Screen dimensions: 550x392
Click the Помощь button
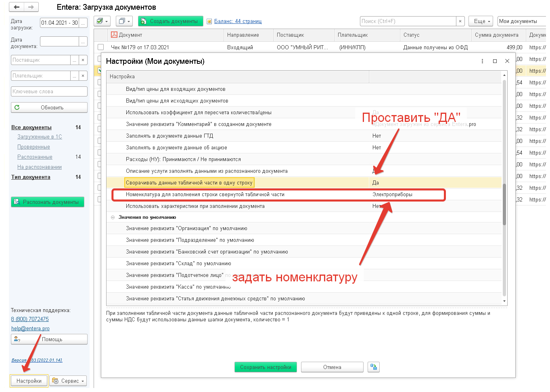pyautogui.click(x=49, y=339)
